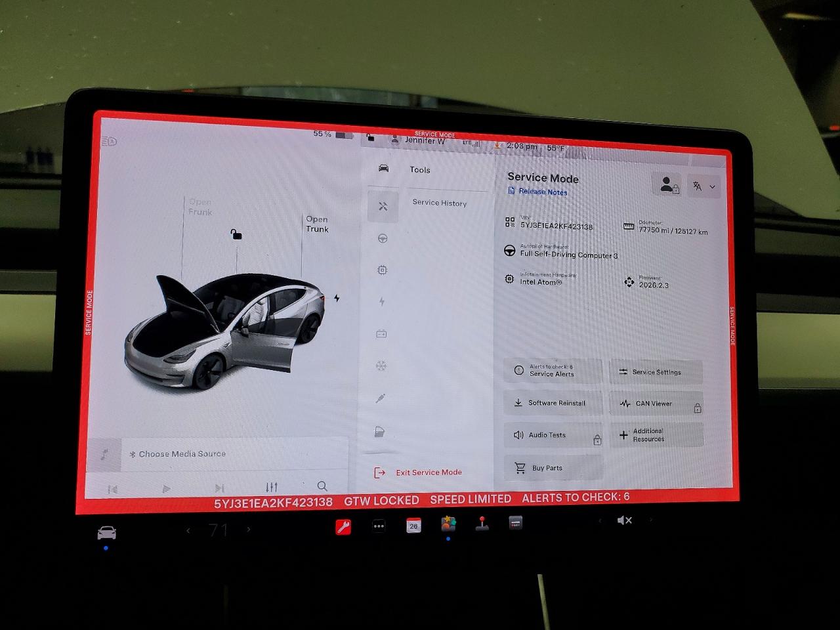The height and width of the screenshot is (630, 840).
Task: Open Service History
Action: (440, 203)
